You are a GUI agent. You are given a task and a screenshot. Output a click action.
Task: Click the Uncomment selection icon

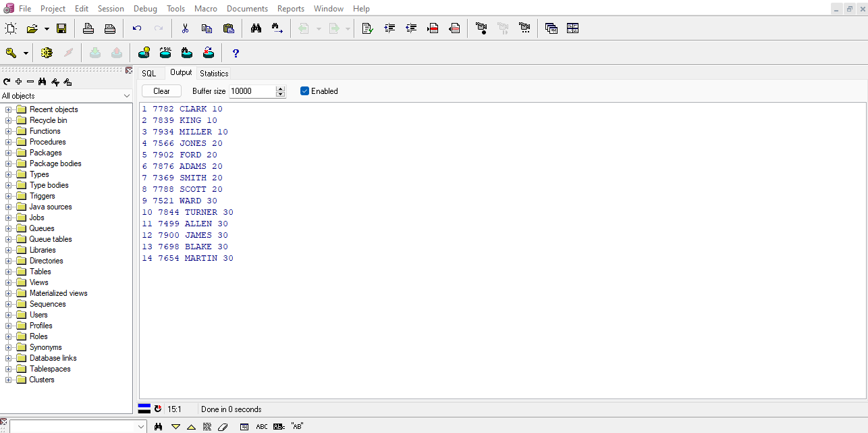pos(454,28)
